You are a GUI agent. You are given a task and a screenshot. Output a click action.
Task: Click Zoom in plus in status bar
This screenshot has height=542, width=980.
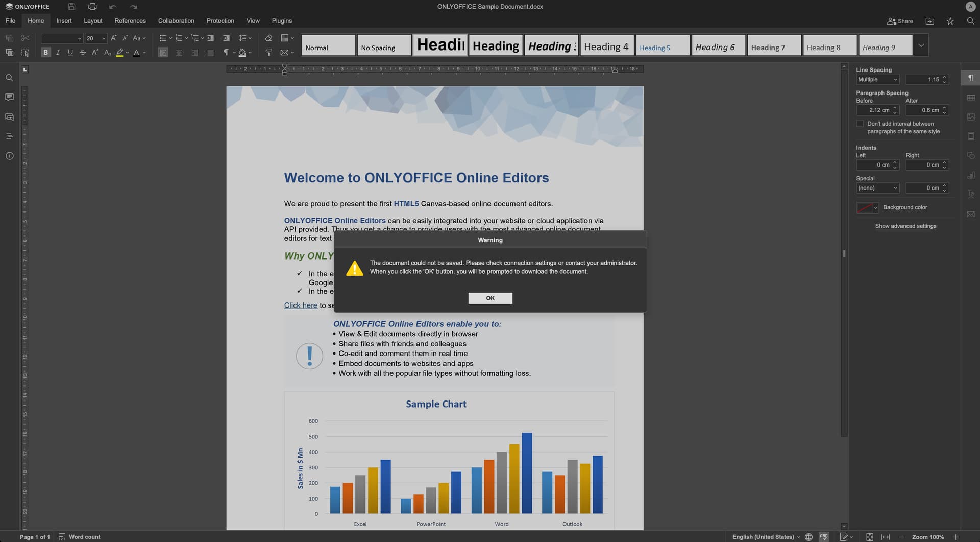955,537
